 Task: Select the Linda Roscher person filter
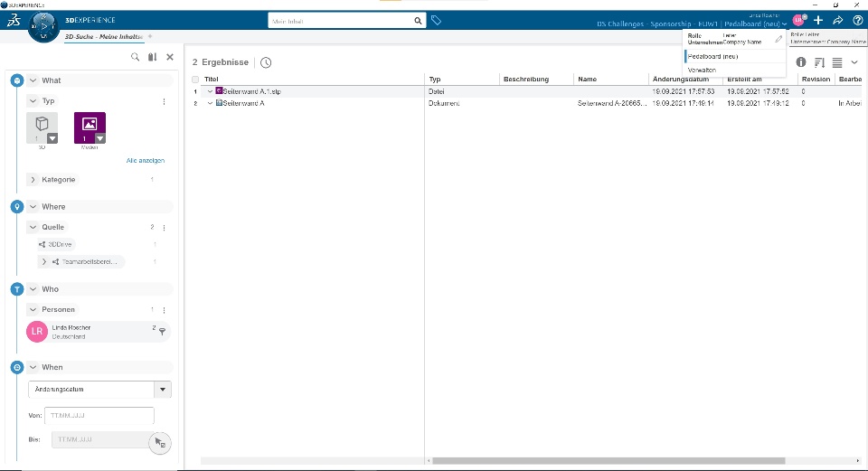coord(98,332)
